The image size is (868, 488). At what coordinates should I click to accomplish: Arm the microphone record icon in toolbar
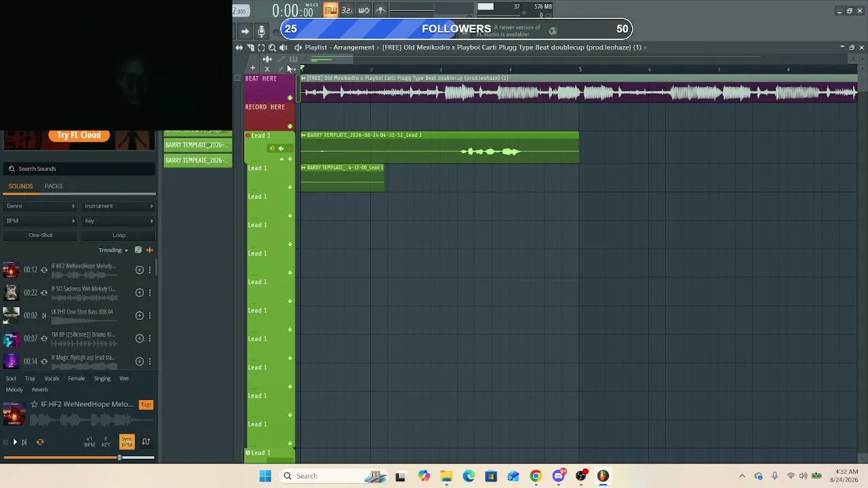(261, 31)
